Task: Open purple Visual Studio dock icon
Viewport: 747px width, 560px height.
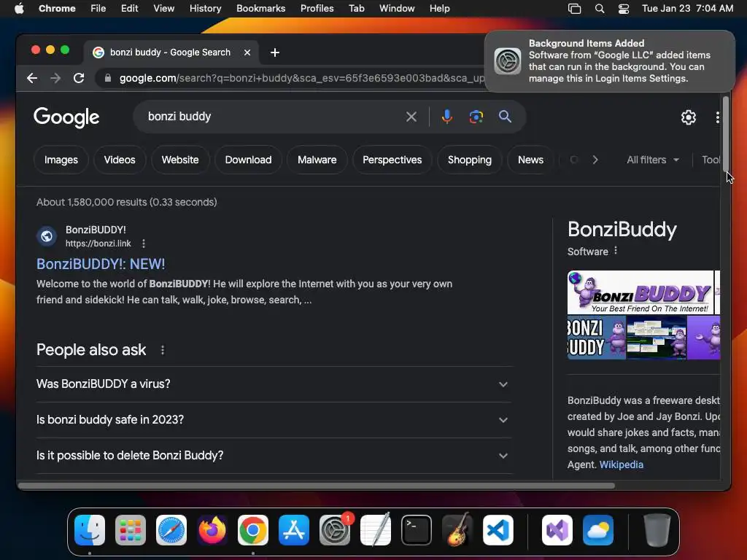Action: tap(557, 530)
